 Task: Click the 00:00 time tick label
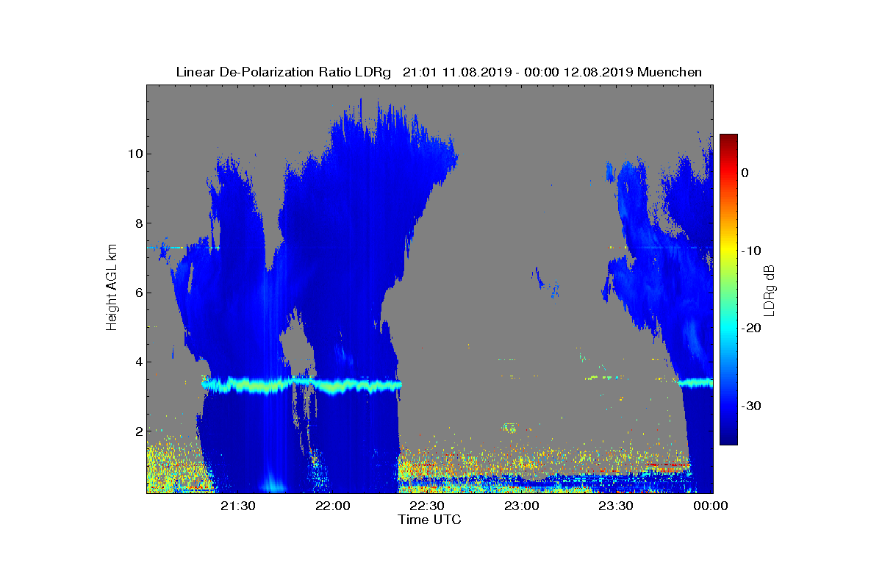710,506
